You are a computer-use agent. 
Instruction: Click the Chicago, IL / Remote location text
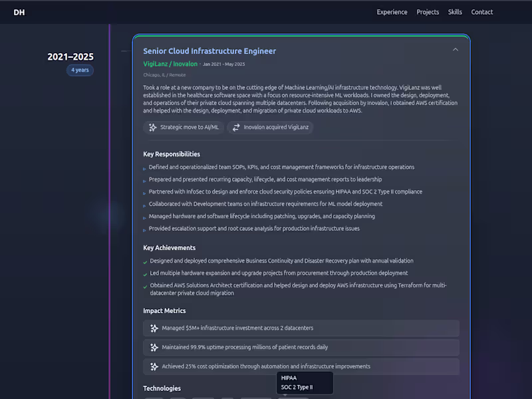click(x=164, y=75)
